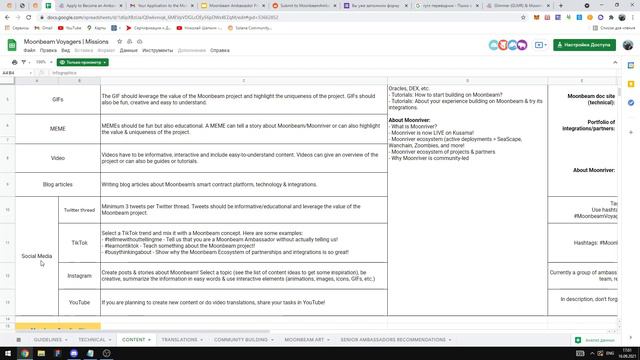Click the first teal collaborator avatar
Viewport: 640px width, 360px height.
[x=494, y=45]
